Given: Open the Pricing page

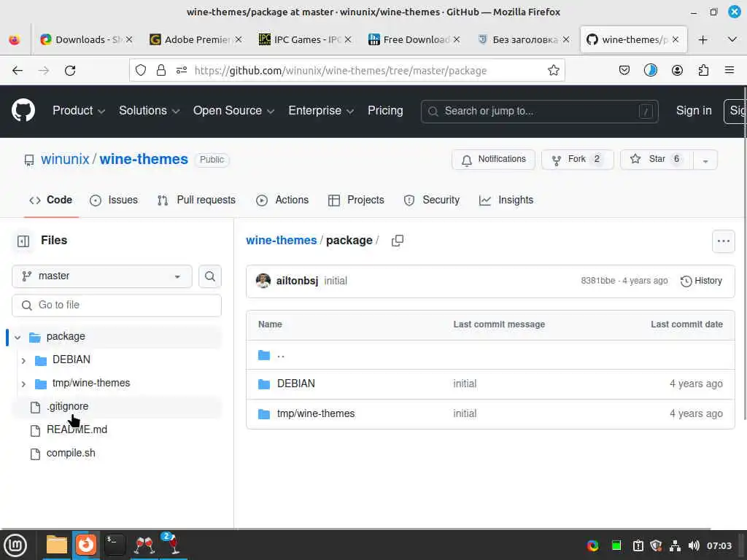Looking at the screenshot, I should (385, 111).
